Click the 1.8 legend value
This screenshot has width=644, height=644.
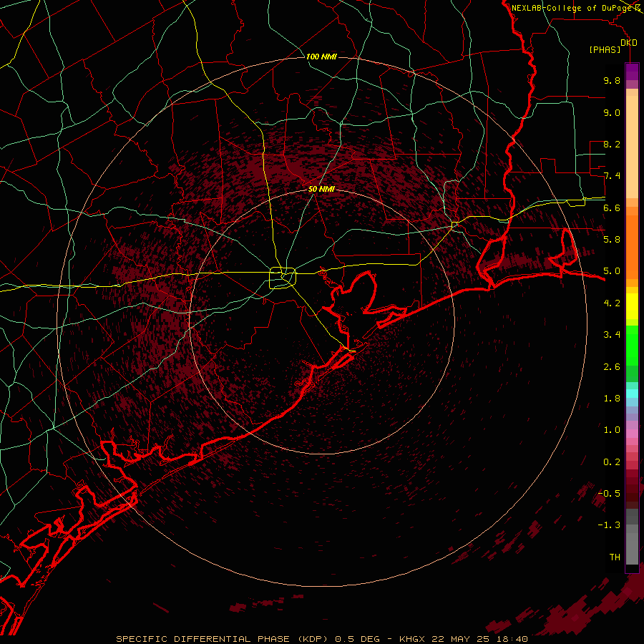click(612, 399)
